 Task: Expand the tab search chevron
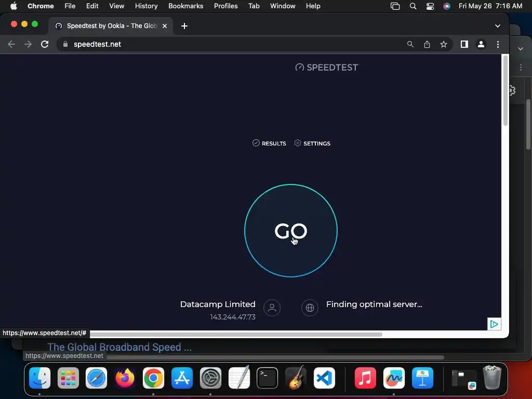[x=497, y=26]
